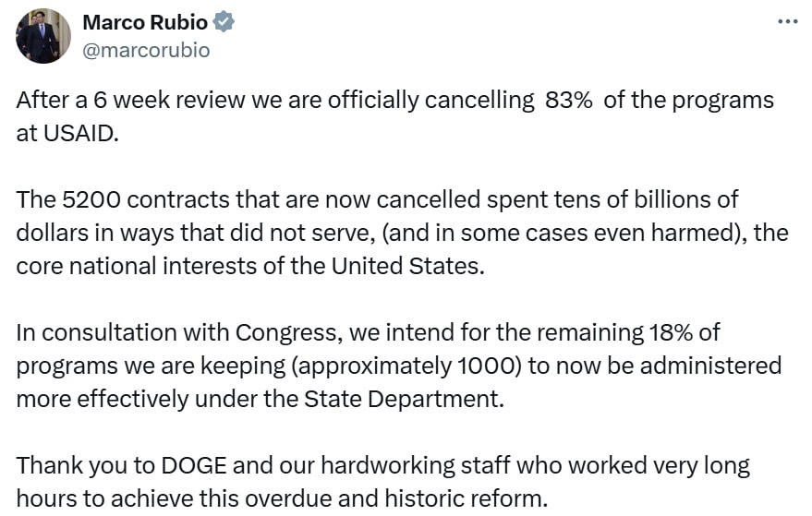The image size is (812, 516).
Task: Open the three-dot more options menu
Action: [x=788, y=22]
